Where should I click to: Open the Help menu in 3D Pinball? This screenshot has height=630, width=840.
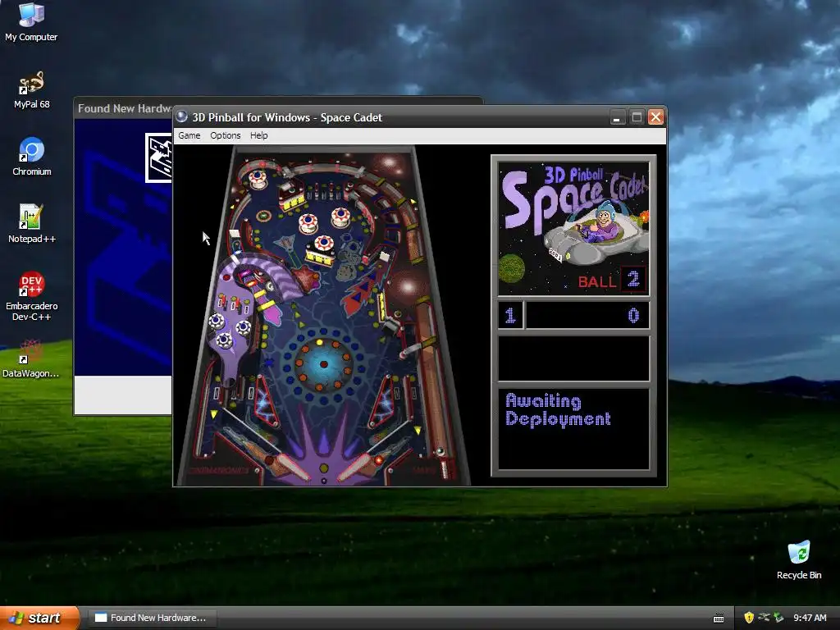(258, 135)
